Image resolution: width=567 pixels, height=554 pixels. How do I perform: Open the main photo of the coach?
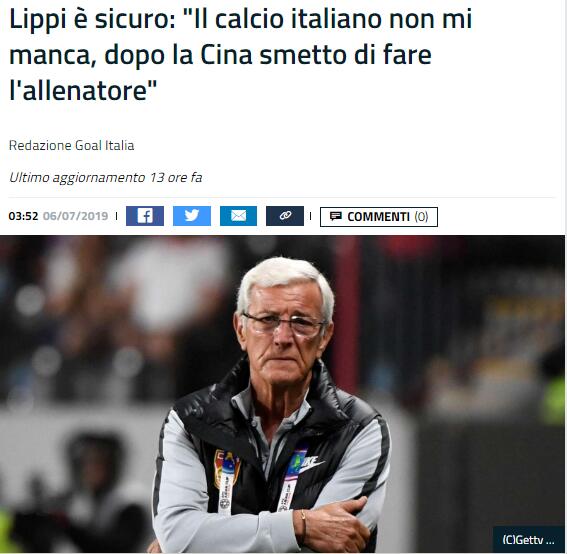pyautogui.click(x=282, y=394)
